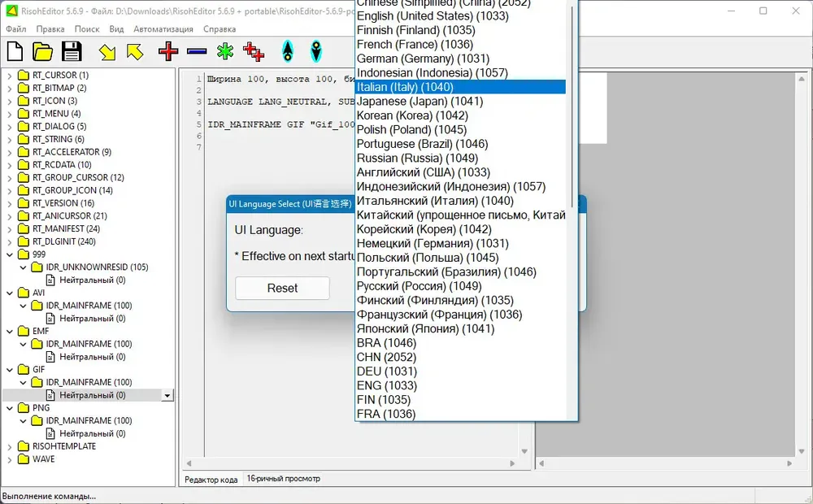
Task: Open the Правка menu
Action: point(50,29)
